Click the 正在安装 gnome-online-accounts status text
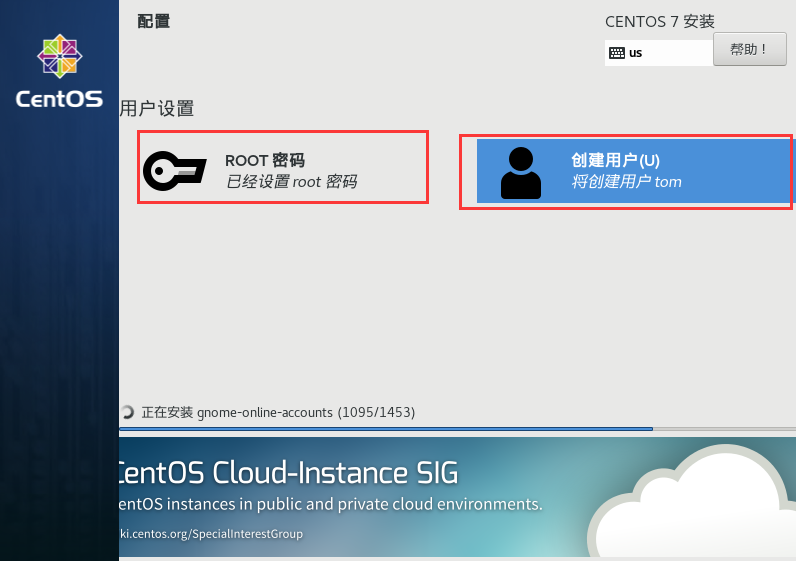Screen dimensions: 796x561 pos(278,412)
